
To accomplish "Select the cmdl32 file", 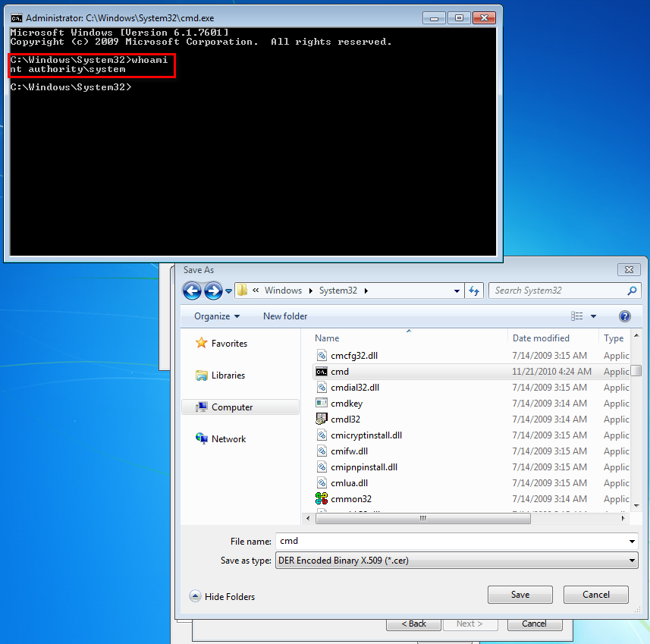I will tap(345, 419).
